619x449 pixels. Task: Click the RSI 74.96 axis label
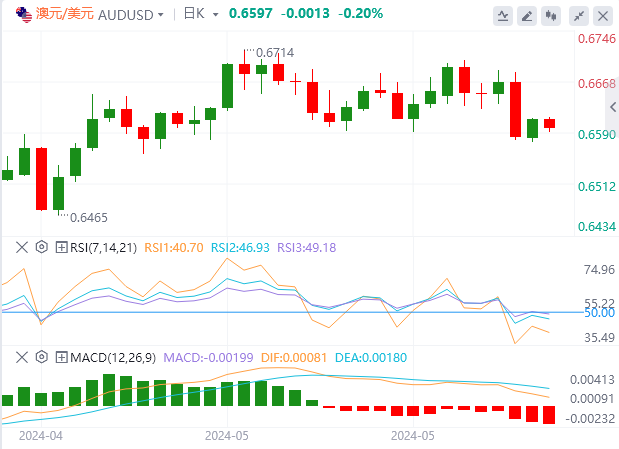click(599, 270)
